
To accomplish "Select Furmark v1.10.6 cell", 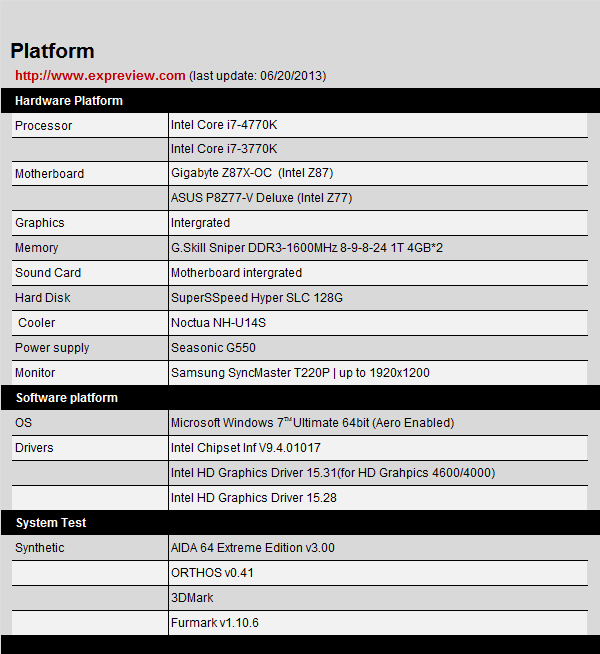I will [x=378, y=623].
